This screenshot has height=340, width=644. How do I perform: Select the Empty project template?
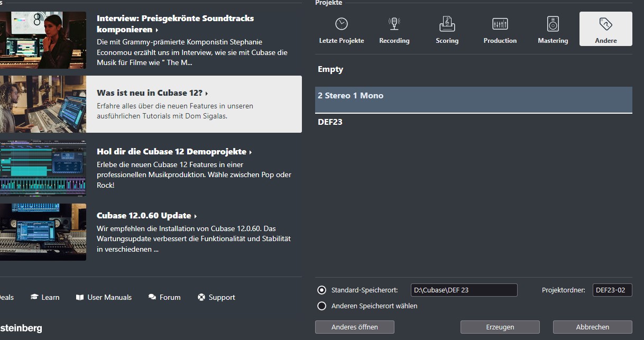[x=474, y=69]
